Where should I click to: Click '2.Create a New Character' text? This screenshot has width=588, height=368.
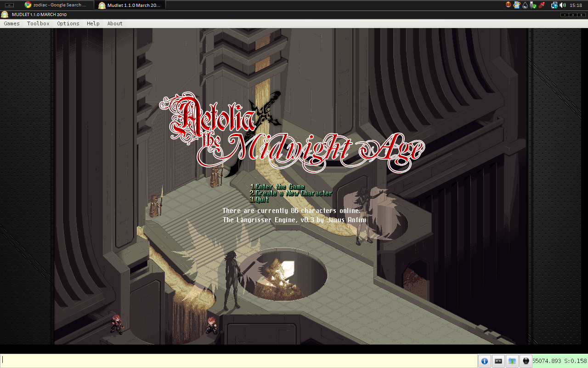tap(291, 193)
